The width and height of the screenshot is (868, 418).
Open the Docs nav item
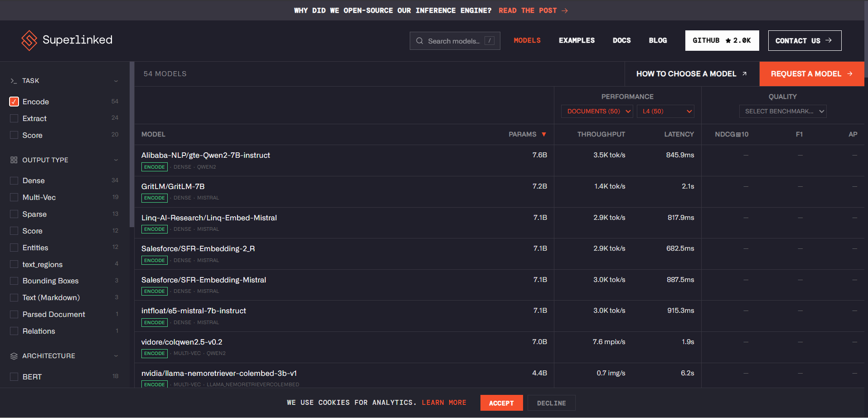click(622, 40)
